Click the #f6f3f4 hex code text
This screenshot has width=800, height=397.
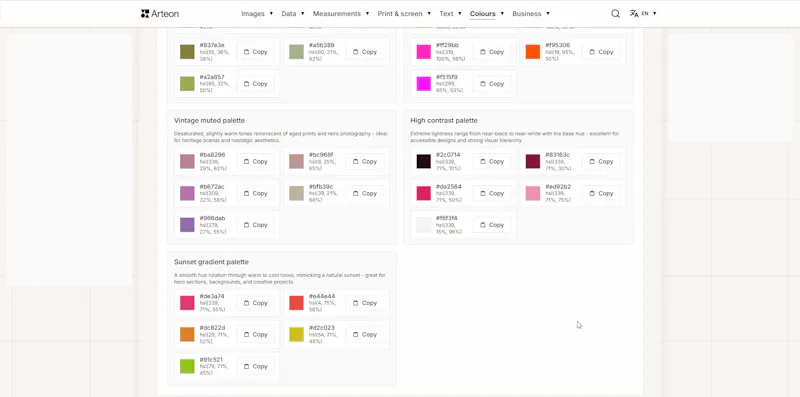446,218
